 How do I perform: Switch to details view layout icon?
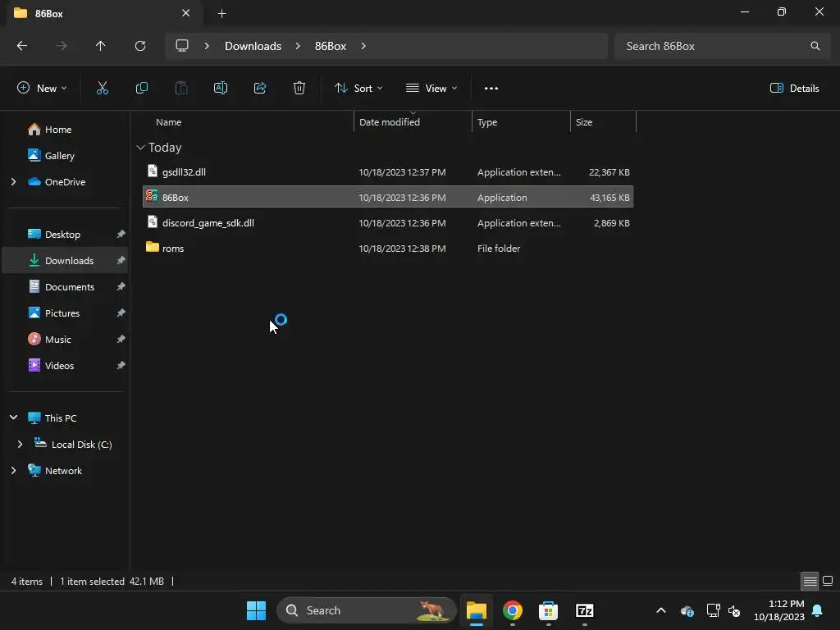tap(810, 581)
